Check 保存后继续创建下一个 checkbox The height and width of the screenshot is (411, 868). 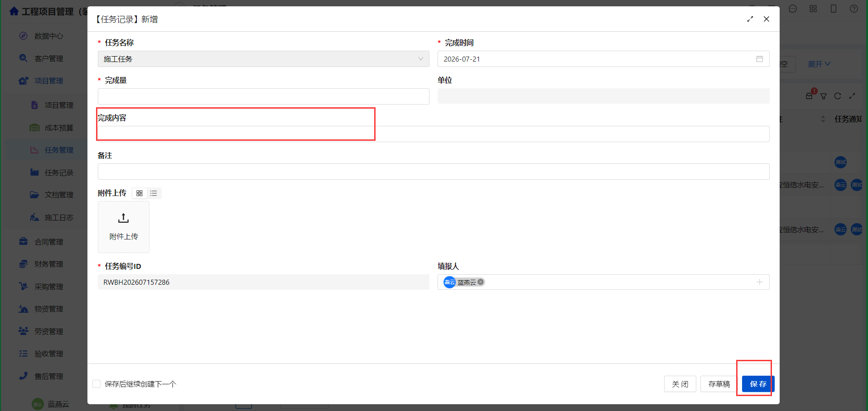click(x=96, y=384)
